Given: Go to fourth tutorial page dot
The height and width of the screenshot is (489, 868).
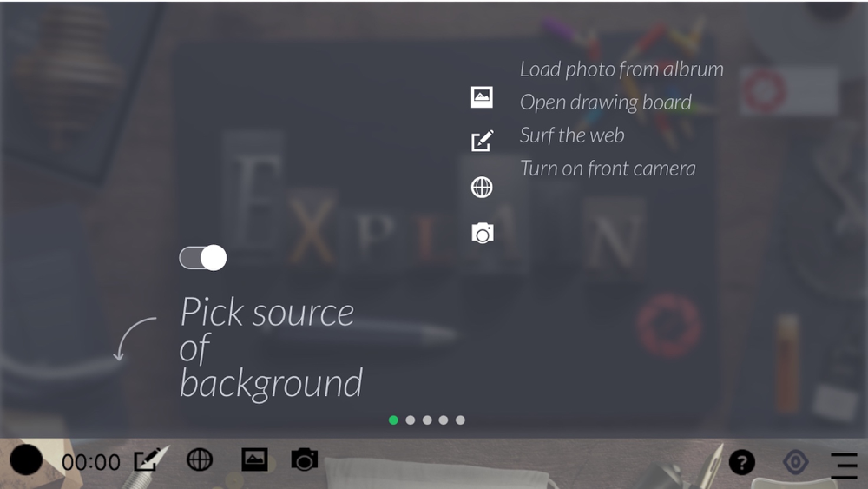Looking at the screenshot, I should (444, 420).
